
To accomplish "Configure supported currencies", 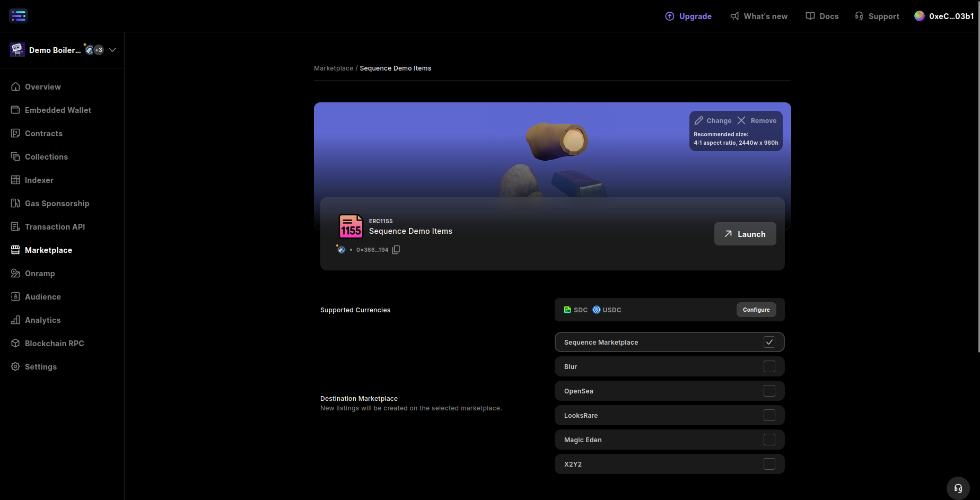I will (756, 310).
